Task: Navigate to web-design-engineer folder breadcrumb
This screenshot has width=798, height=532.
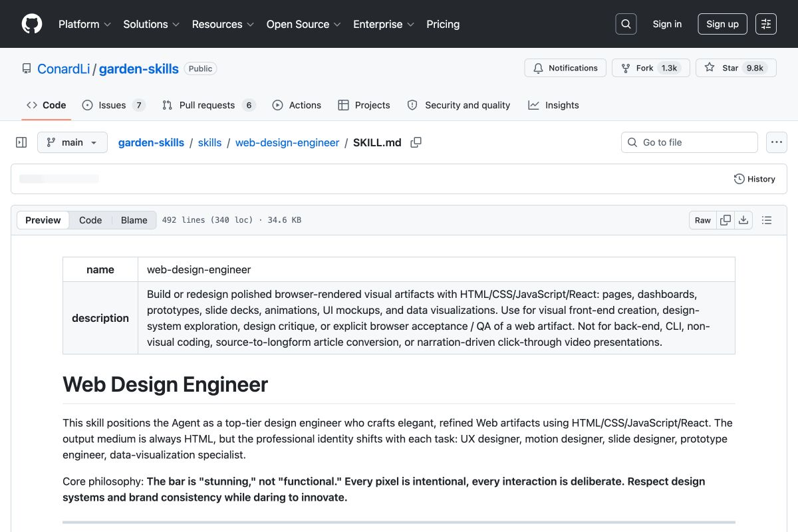Action: [287, 142]
